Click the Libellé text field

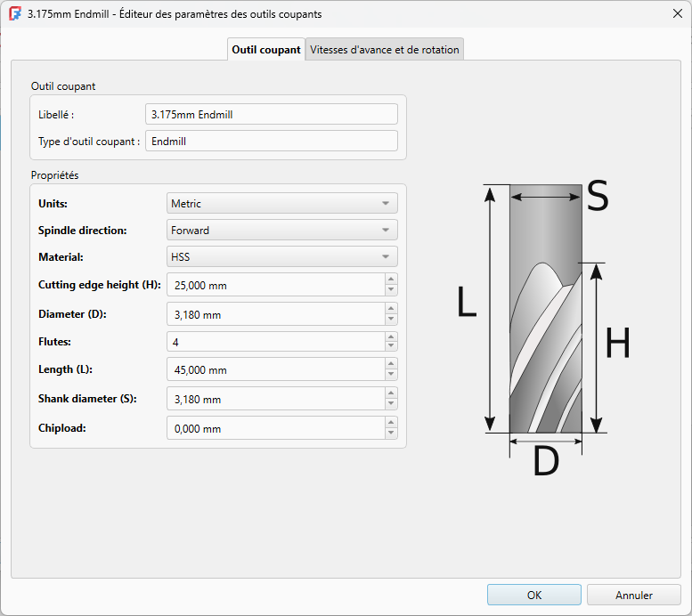coord(272,114)
